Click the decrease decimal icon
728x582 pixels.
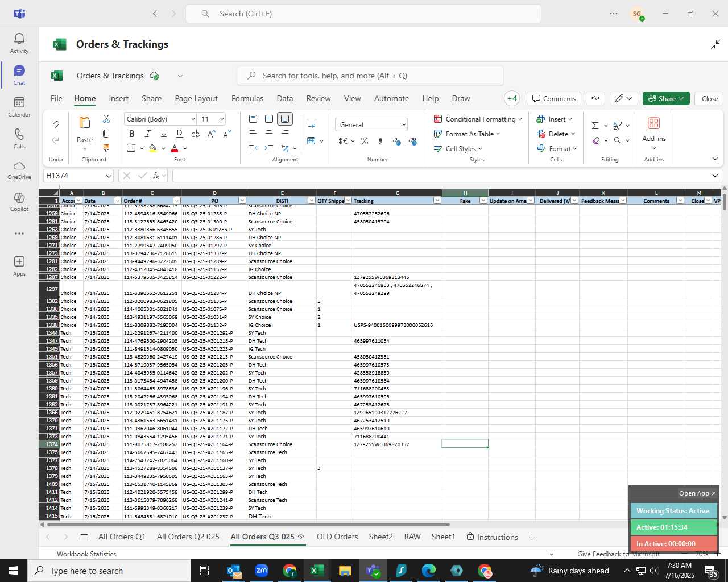(x=397, y=141)
